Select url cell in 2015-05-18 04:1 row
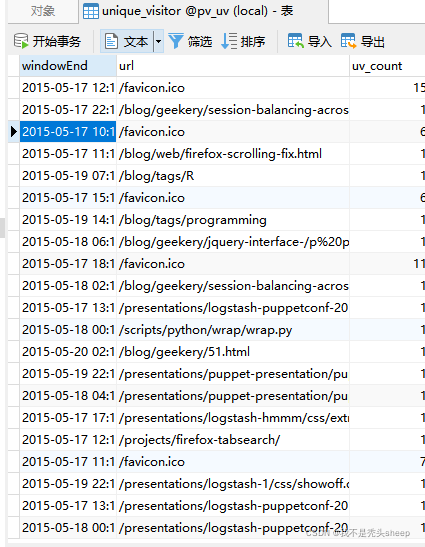 pyautogui.click(x=233, y=395)
